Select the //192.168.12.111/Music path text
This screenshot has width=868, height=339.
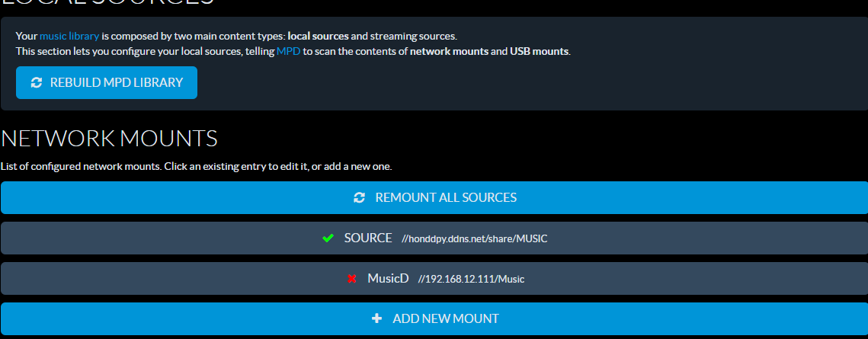click(471, 280)
